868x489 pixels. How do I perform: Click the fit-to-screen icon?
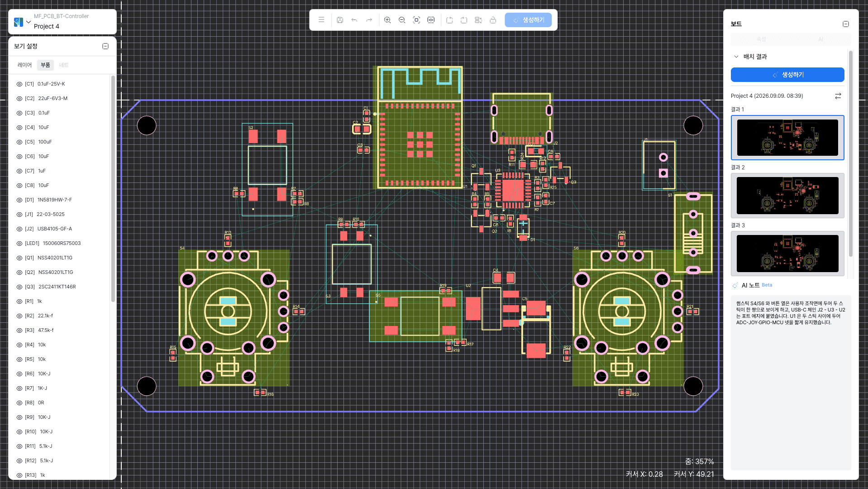pos(416,20)
